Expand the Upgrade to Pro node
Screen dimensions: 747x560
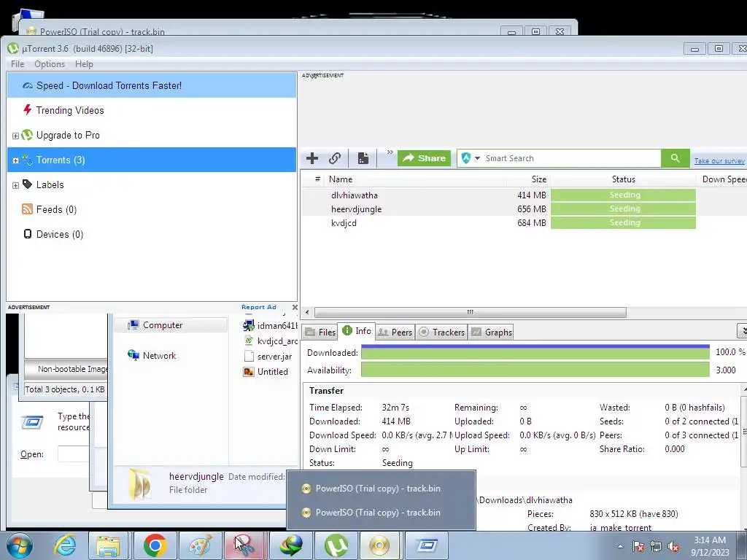click(15, 136)
